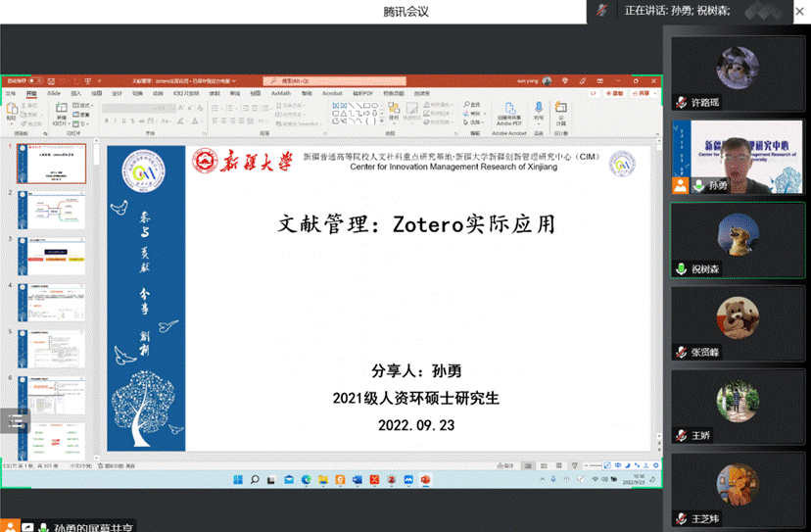Click the PowerPoint search box
Image resolution: width=811 pixels, height=532 pixels.
pyautogui.click(x=335, y=81)
